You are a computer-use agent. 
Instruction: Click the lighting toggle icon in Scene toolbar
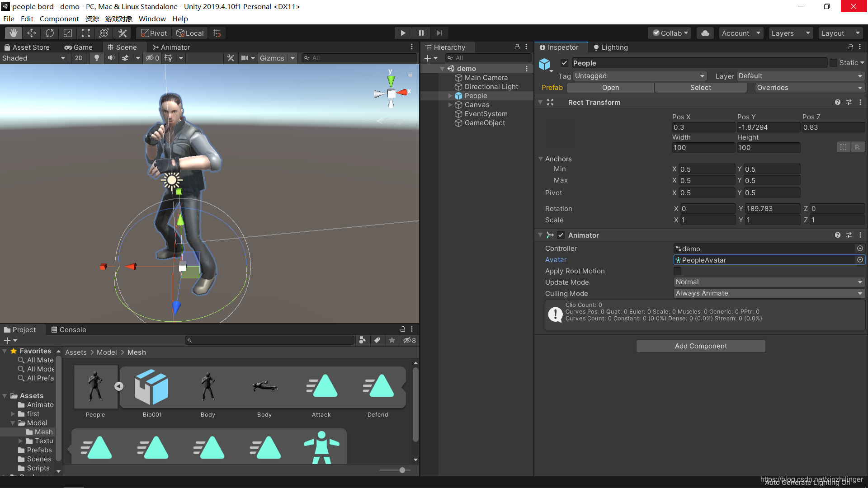pyautogui.click(x=97, y=58)
